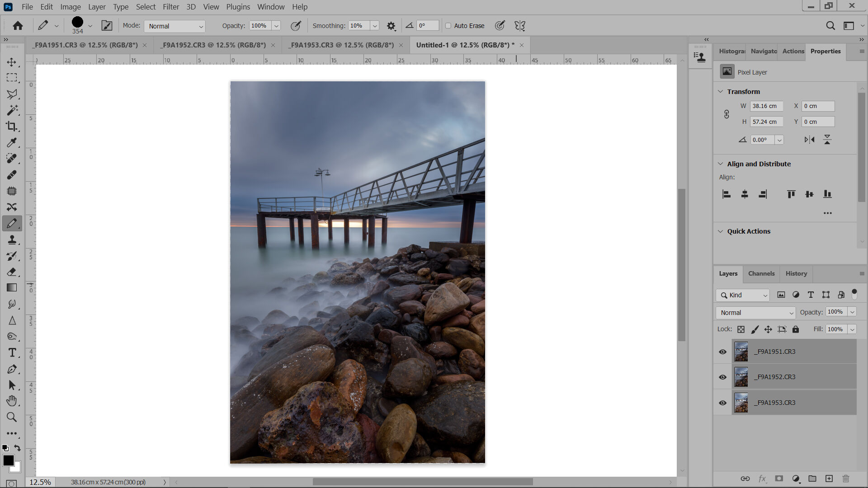868x488 pixels.
Task: Show more align options ellipsis
Action: [828, 213]
